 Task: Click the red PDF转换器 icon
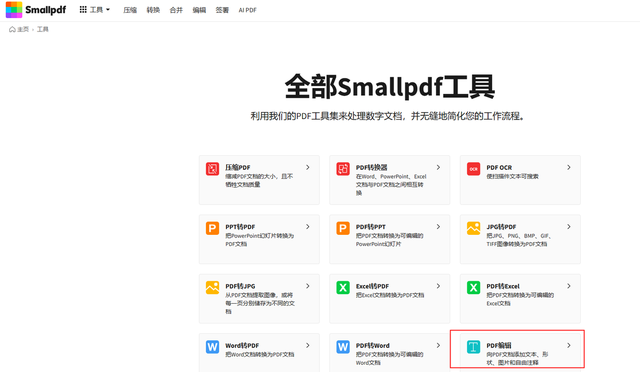point(343,169)
